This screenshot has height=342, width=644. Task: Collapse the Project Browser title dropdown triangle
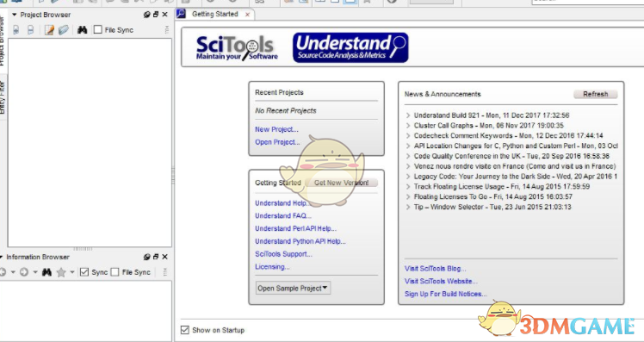pyautogui.click(x=15, y=15)
